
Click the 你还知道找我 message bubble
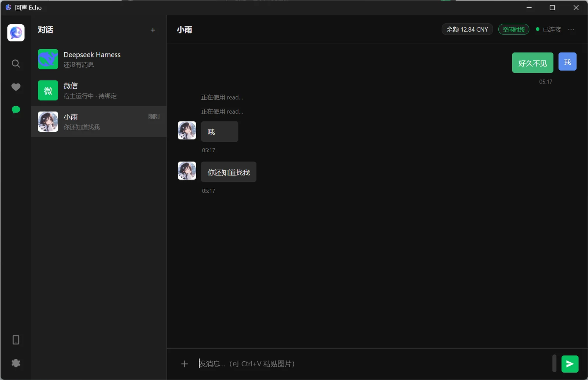[x=229, y=172]
